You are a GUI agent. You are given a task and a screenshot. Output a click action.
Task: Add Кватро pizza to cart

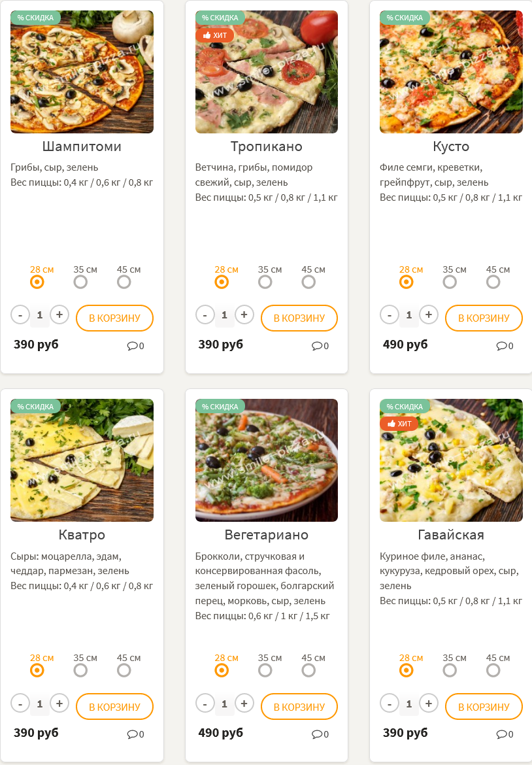pyautogui.click(x=114, y=707)
